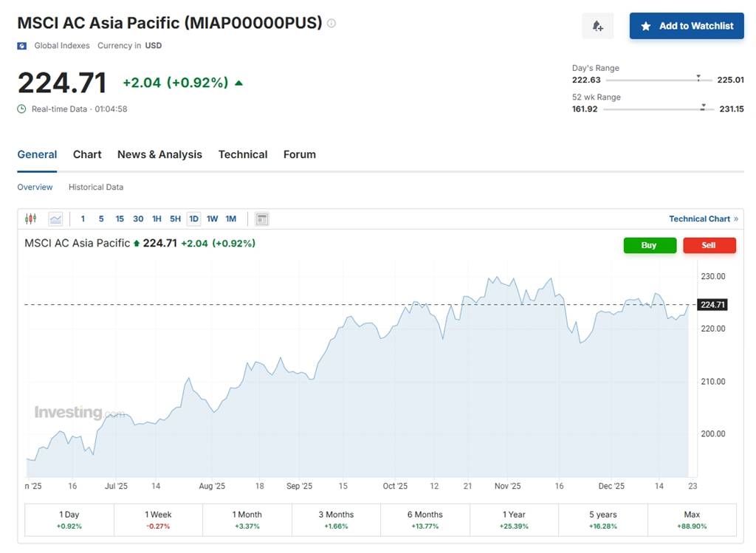The height and width of the screenshot is (553, 756).
Task: Click the Global Indexes flag icon
Action: 22,45
